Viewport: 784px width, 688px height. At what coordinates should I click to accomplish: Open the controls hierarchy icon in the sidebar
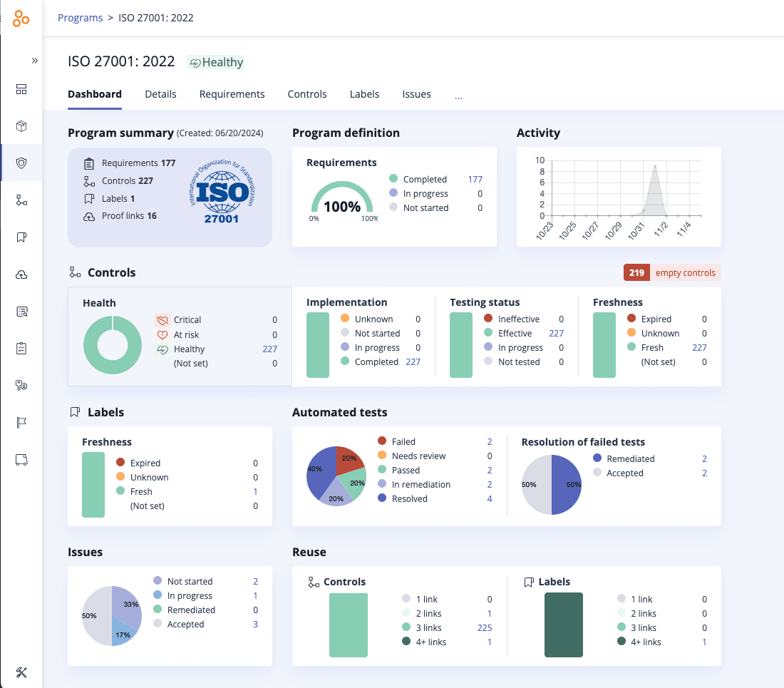tap(21, 200)
